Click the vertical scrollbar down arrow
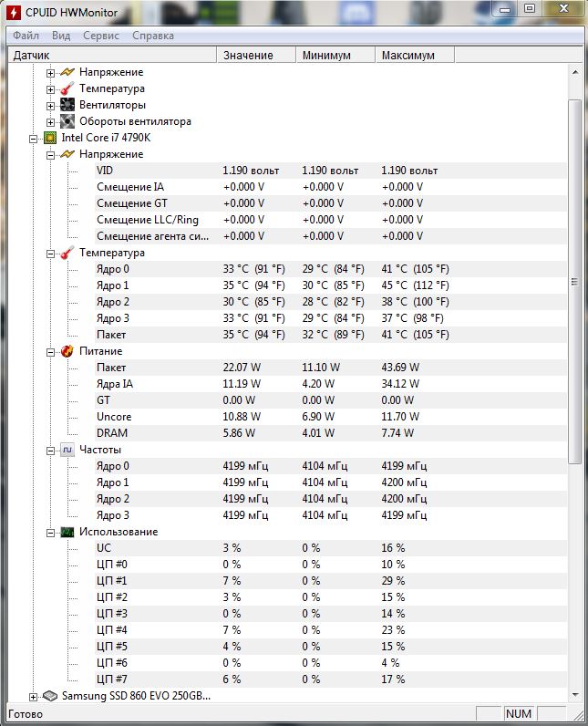 click(574, 697)
